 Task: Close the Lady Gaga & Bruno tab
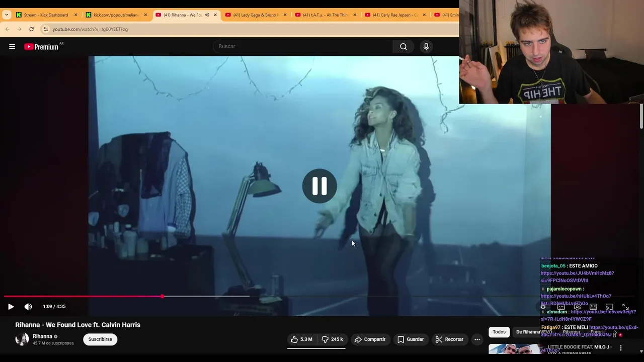pyautogui.click(x=285, y=15)
